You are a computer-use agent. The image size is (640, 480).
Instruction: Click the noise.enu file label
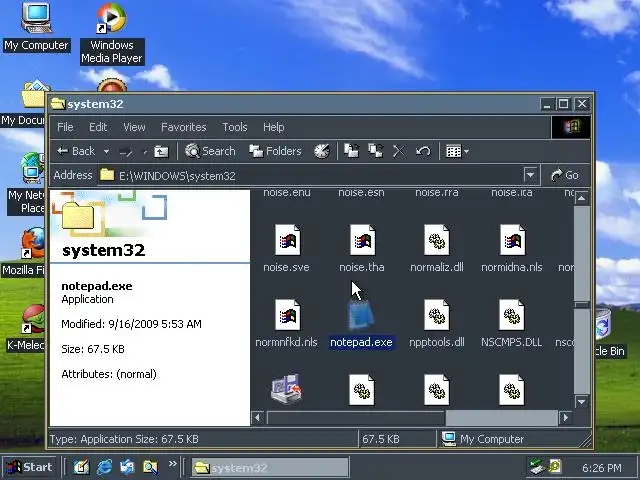(287, 192)
